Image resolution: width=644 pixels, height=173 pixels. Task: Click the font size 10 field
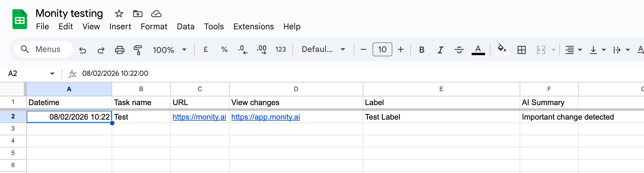(382, 49)
